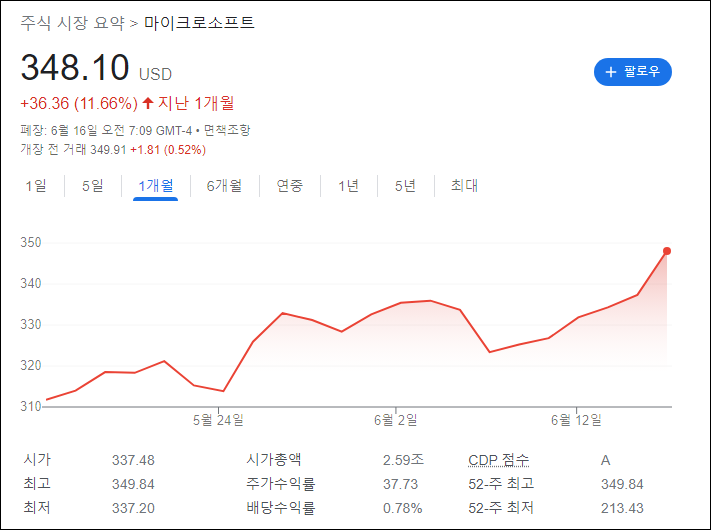Image resolution: width=711 pixels, height=530 pixels.
Task: Open the 주식 시장 요약 breadcrumb link
Action: [73, 23]
